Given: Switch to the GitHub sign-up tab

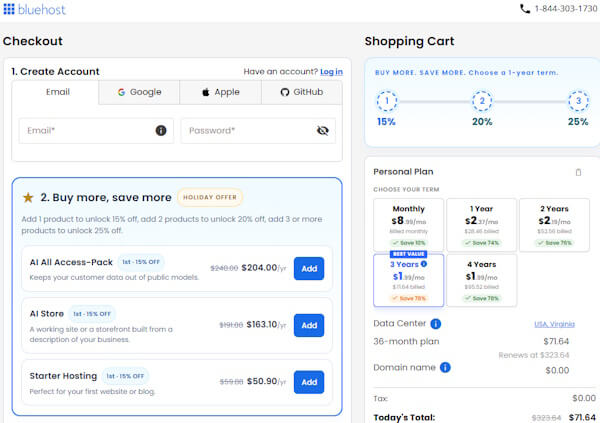Looking at the screenshot, I should pos(302,92).
